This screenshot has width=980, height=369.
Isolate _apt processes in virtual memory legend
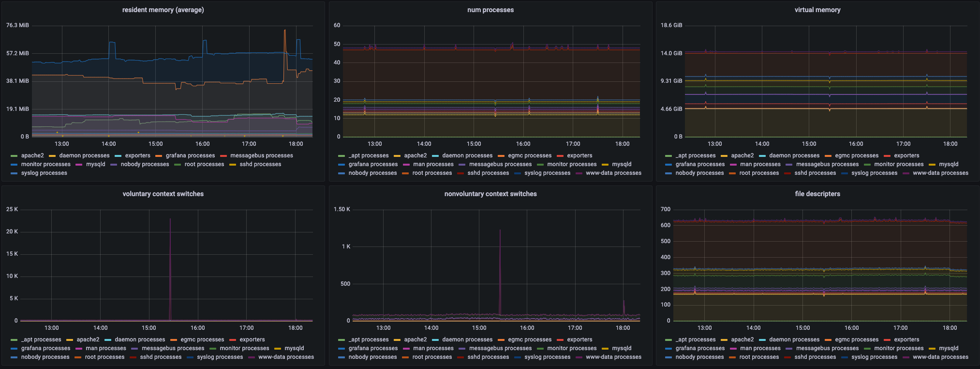click(696, 155)
